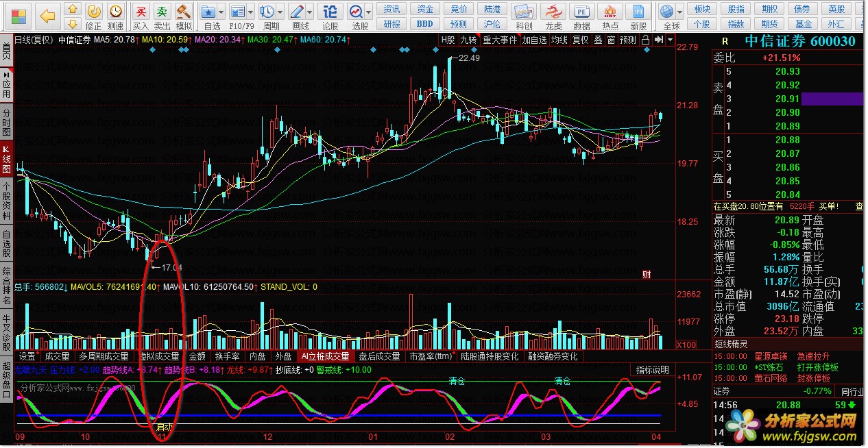
Task: Open the 数据 PE data icon
Action: [582, 16]
